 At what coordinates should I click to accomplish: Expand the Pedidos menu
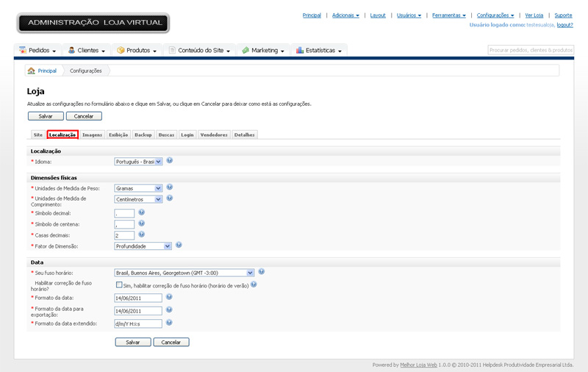(37, 50)
